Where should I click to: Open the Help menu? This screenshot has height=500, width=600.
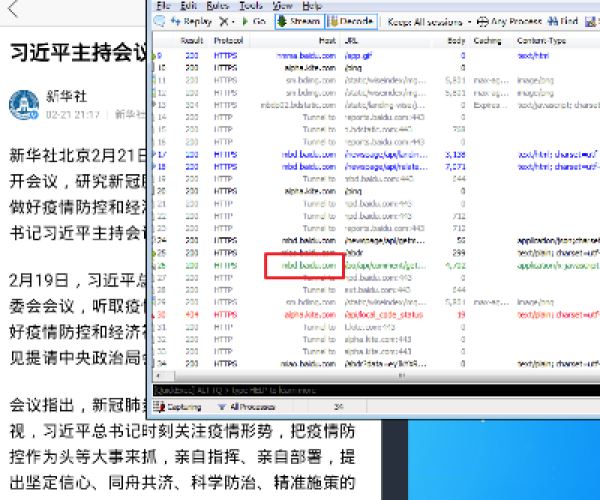[x=312, y=6]
